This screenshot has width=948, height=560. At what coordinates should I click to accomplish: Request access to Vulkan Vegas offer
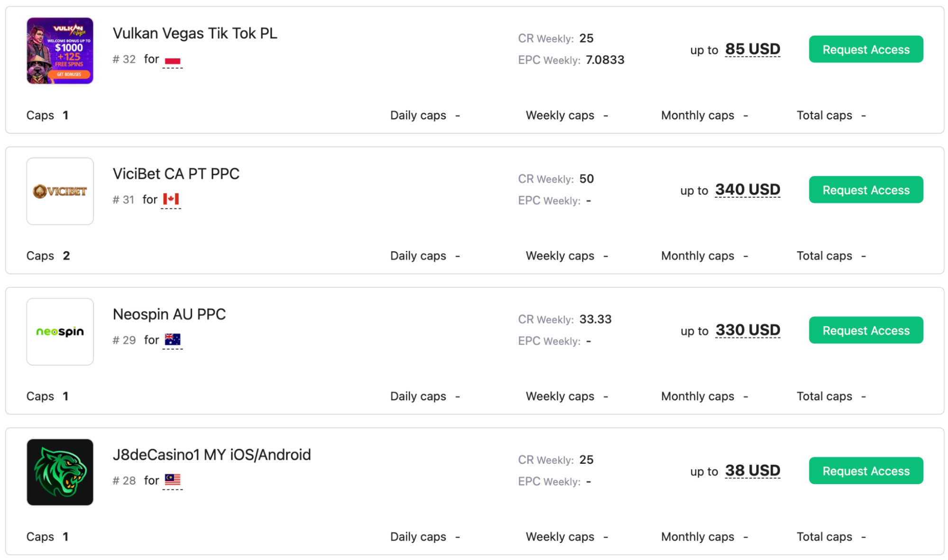[866, 49]
